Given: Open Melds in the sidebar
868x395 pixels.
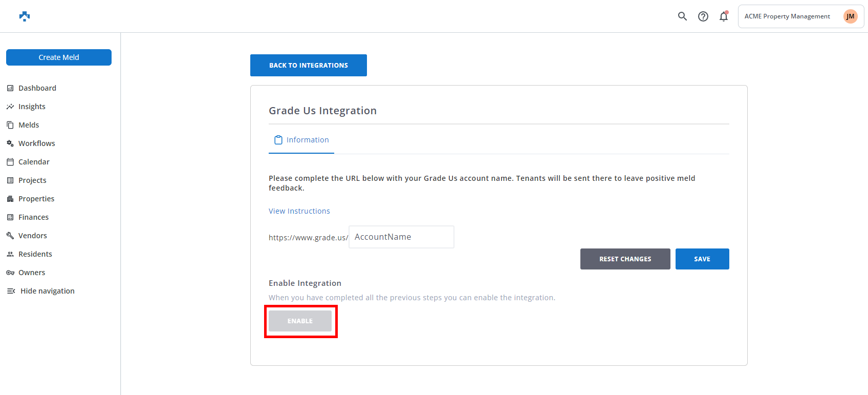Looking at the screenshot, I should (x=29, y=125).
